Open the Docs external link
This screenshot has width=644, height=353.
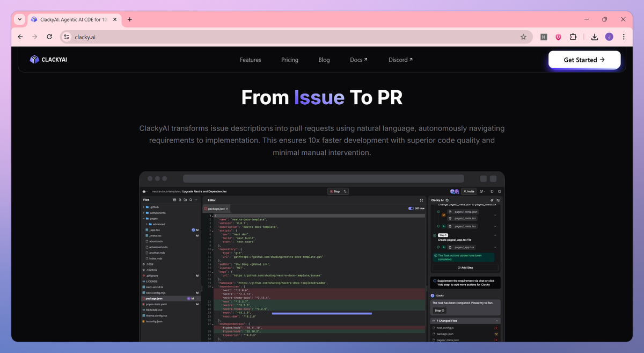tap(359, 60)
